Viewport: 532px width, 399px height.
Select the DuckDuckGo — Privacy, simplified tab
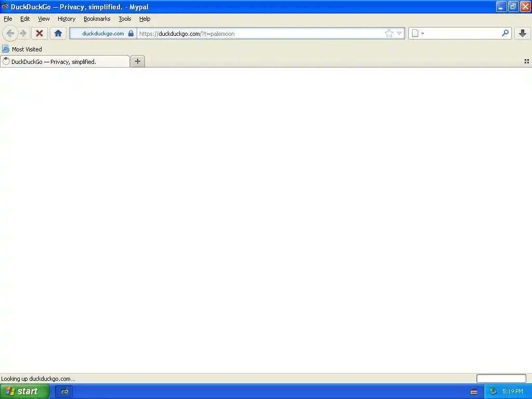point(65,61)
